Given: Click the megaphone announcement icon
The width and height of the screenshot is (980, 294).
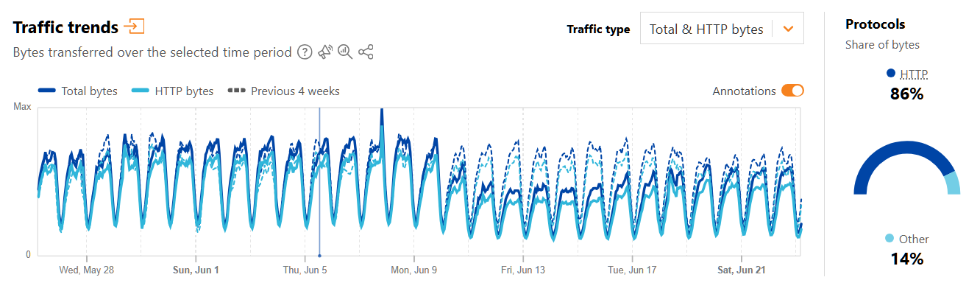Looking at the screenshot, I should tap(325, 52).
